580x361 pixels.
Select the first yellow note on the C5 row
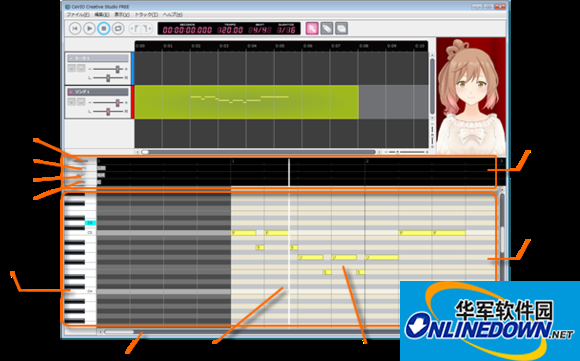click(244, 233)
